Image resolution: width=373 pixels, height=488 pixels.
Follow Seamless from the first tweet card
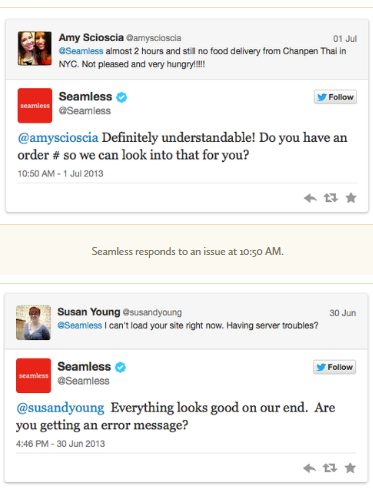tap(335, 97)
